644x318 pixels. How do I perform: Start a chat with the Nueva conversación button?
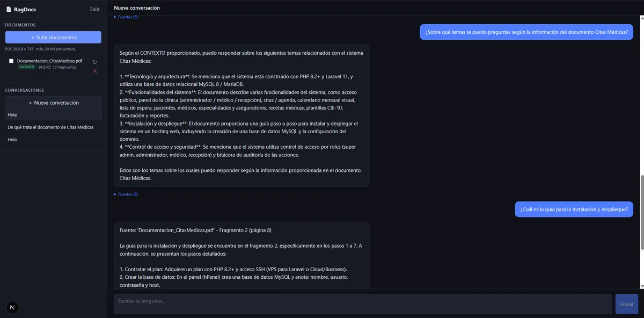(x=53, y=103)
